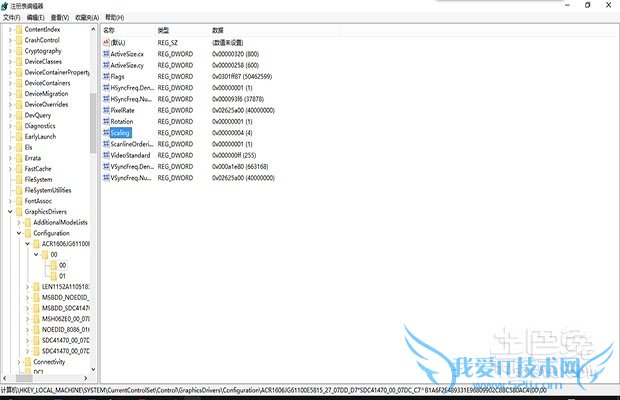Expand the Cryptography tree node
Screen dimensions: 620x400
10,51
